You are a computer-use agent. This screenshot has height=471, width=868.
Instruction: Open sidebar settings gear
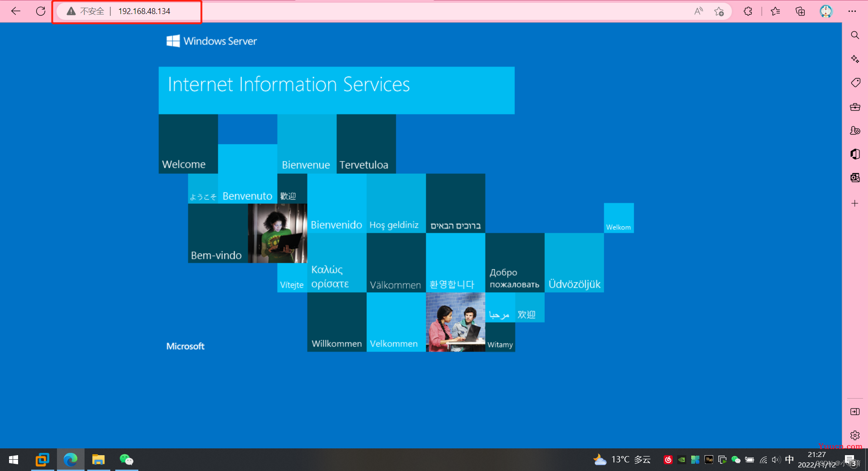855,435
